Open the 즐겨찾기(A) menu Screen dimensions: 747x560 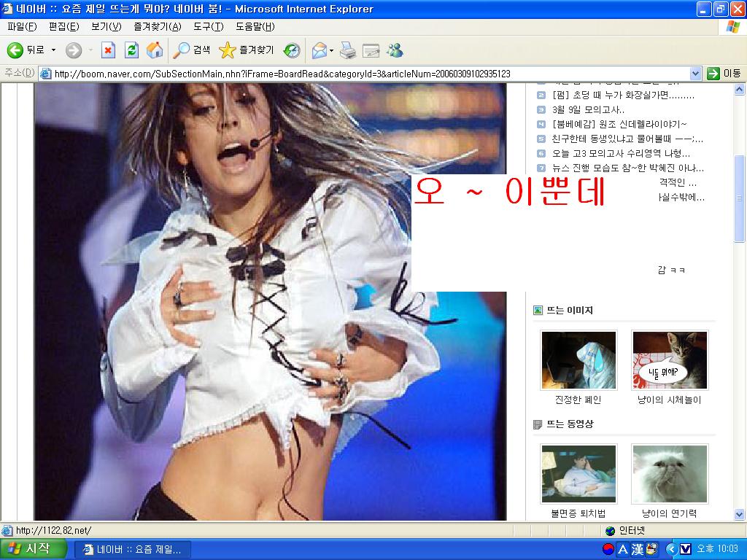[157, 27]
